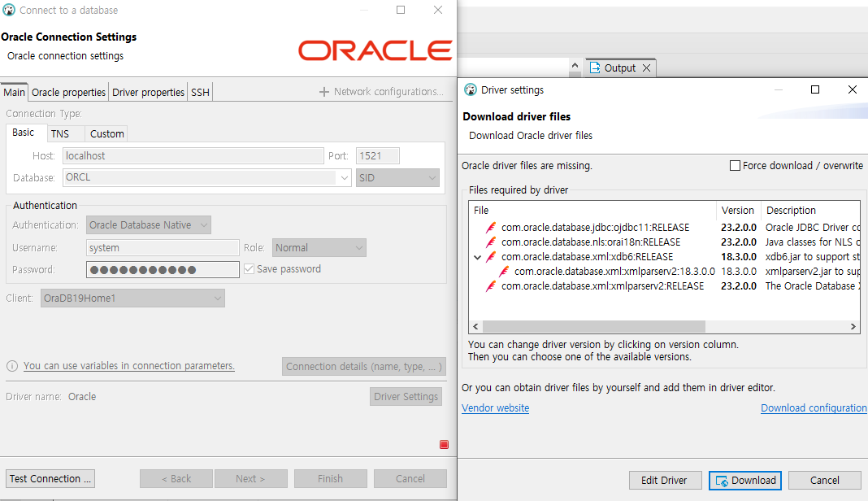Click the Driver Settings button
The image size is (868, 501).
pos(406,397)
